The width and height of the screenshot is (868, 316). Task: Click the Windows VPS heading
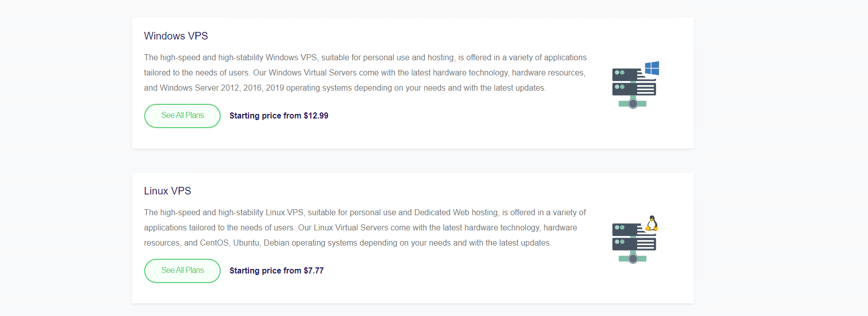pos(176,36)
